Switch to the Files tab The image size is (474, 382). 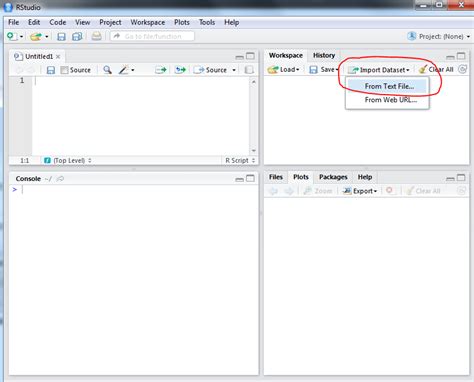tap(276, 177)
